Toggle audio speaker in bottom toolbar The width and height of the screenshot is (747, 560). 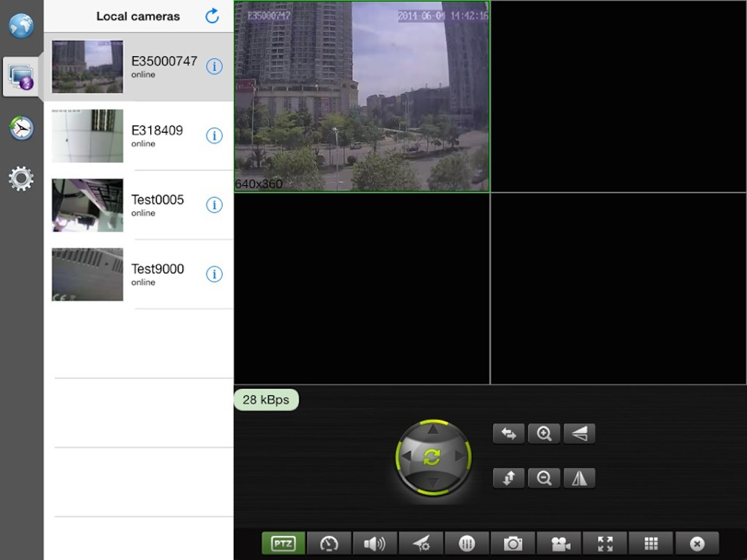coord(374,544)
